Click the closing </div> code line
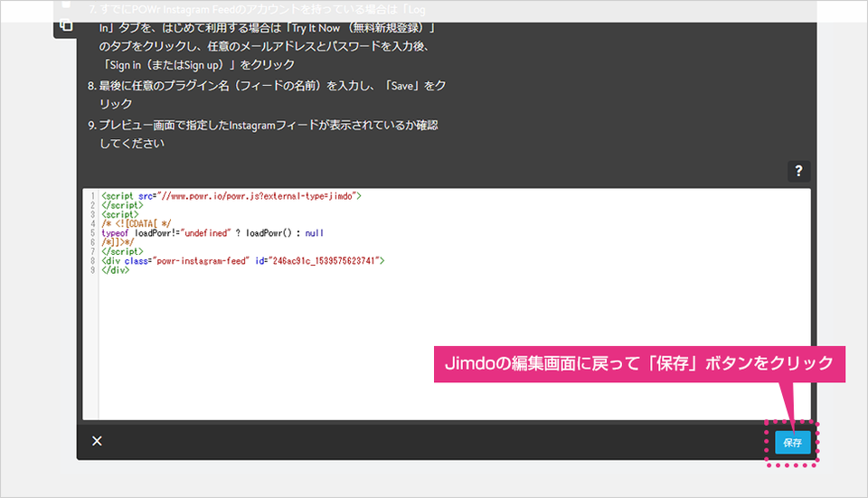The height and width of the screenshot is (498, 868). click(x=115, y=270)
